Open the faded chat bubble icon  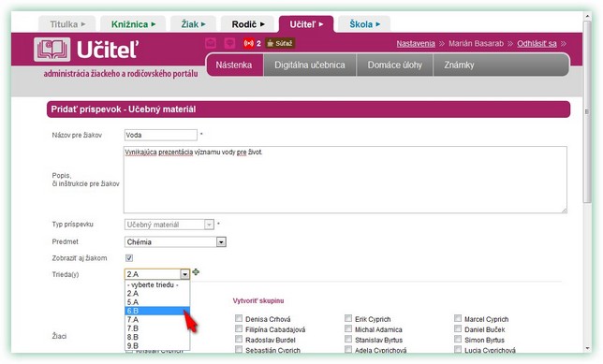point(229,43)
